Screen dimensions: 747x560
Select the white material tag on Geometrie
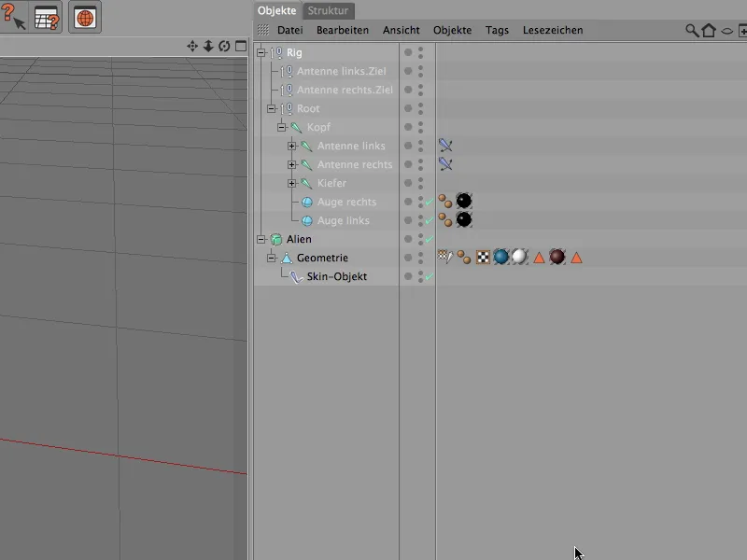coord(520,257)
